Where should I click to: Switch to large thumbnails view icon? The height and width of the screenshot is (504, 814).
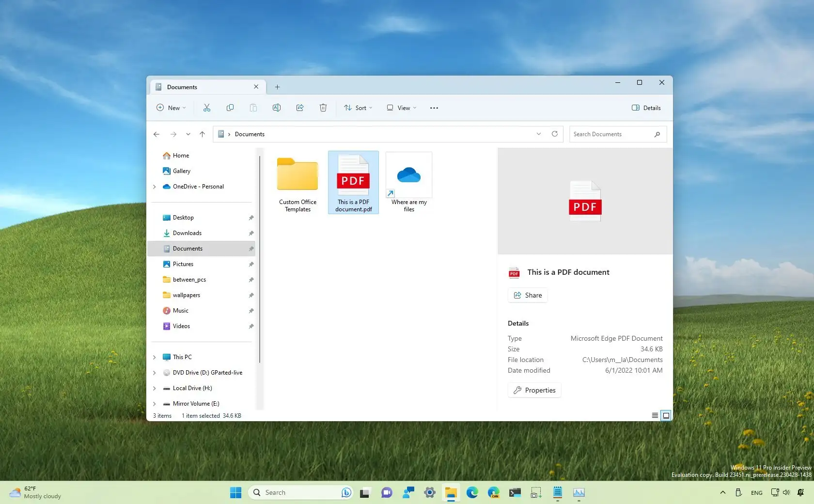click(666, 415)
